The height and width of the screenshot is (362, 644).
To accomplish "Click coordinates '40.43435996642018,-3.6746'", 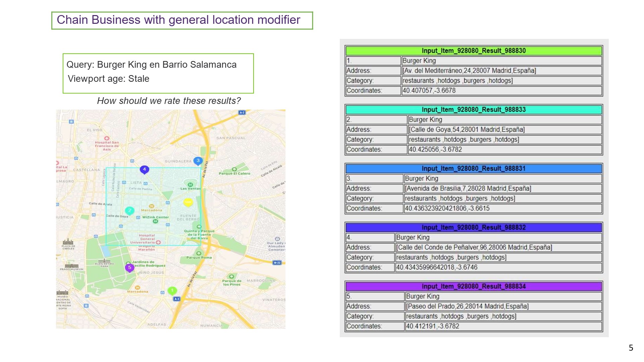I will (x=437, y=268).
